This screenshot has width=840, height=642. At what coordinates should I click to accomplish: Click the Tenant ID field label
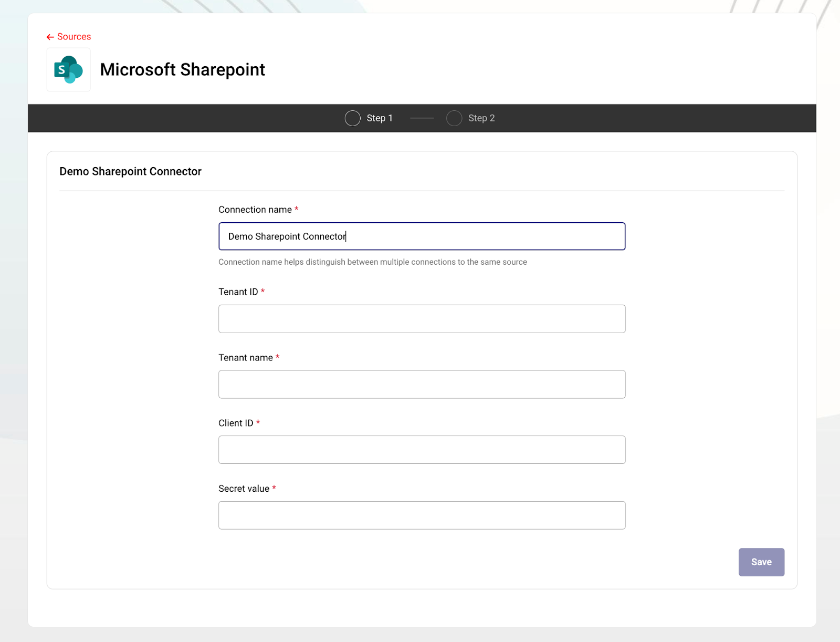pos(238,292)
